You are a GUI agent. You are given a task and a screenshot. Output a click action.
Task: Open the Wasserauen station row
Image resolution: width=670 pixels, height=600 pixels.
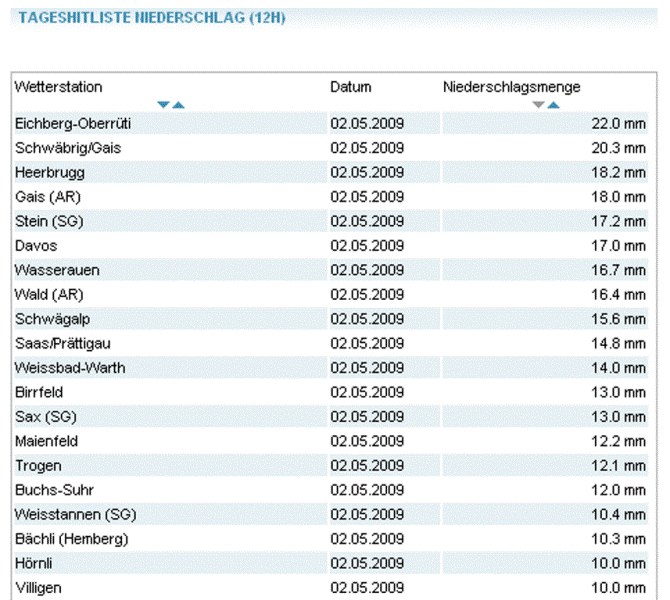point(57,270)
